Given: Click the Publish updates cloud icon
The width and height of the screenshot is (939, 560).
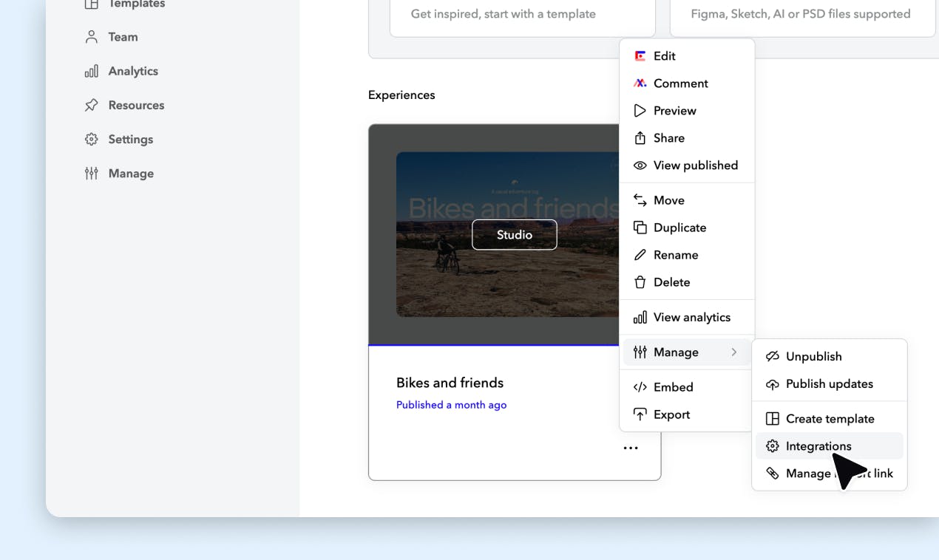Looking at the screenshot, I should pyautogui.click(x=773, y=384).
